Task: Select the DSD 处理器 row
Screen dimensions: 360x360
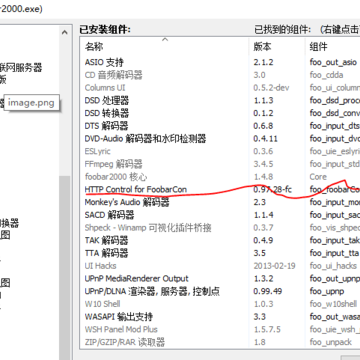Action: click(x=220, y=100)
